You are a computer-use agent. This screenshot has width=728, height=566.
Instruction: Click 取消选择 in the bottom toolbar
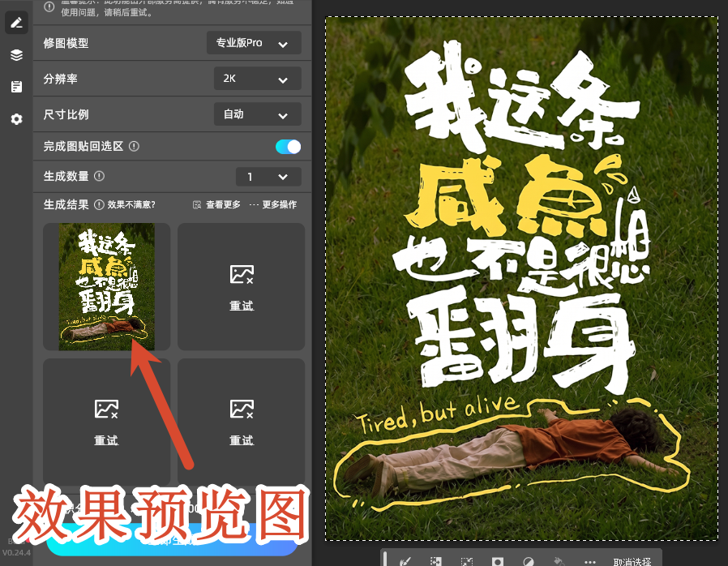click(x=632, y=562)
